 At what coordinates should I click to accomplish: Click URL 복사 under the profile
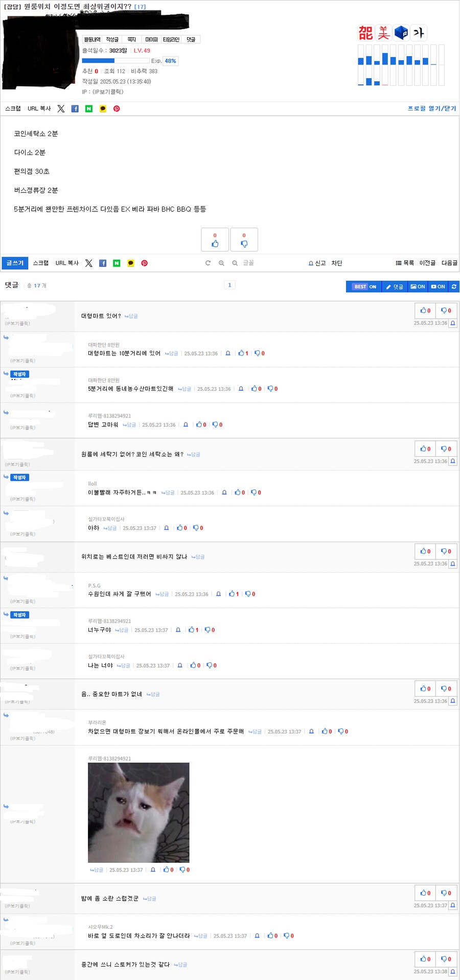[39, 108]
